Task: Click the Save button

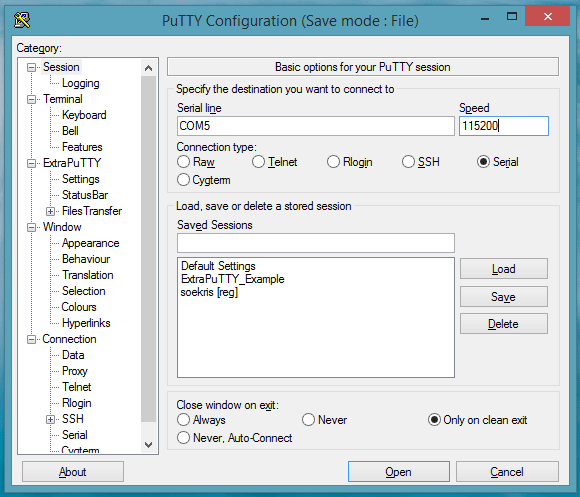Action: point(504,297)
